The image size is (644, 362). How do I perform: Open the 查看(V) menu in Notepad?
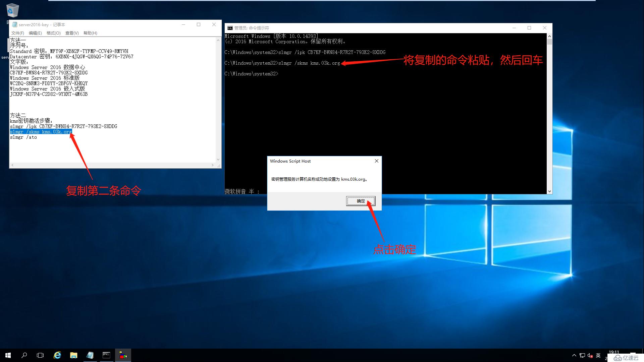tap(72, 33)
